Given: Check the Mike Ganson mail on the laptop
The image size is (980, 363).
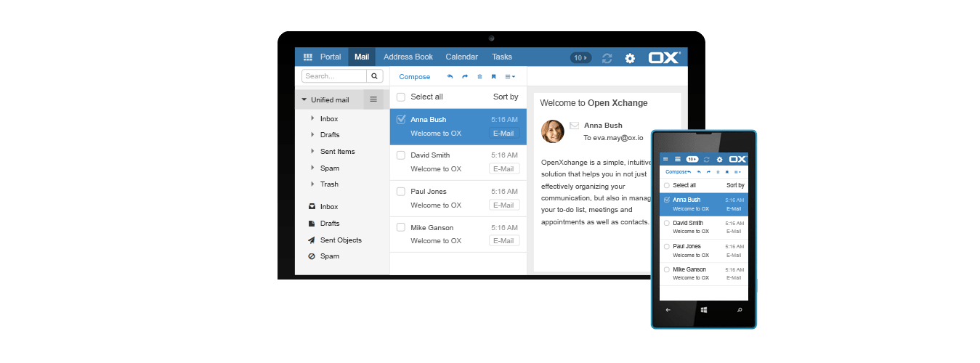Looking at the screenshot, I should click(401, 227).
